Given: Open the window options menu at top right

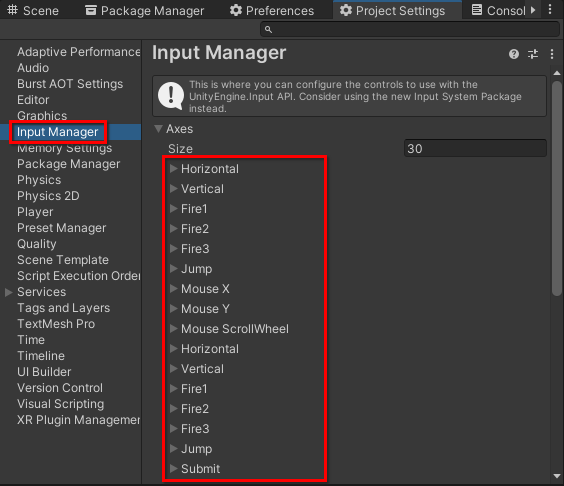Looking at the screenshot, I should coord(550,10).
